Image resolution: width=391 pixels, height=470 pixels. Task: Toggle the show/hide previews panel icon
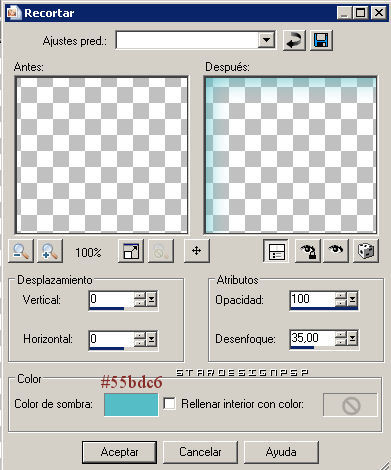coord(276,251)
